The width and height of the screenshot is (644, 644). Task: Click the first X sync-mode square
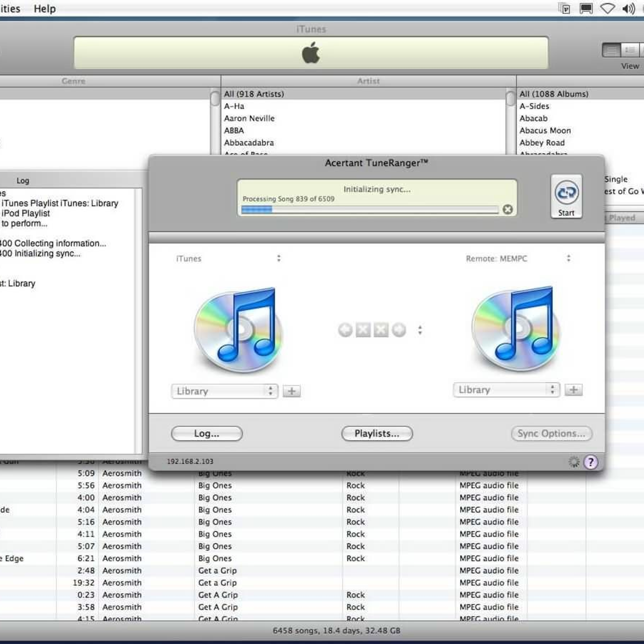363,330
